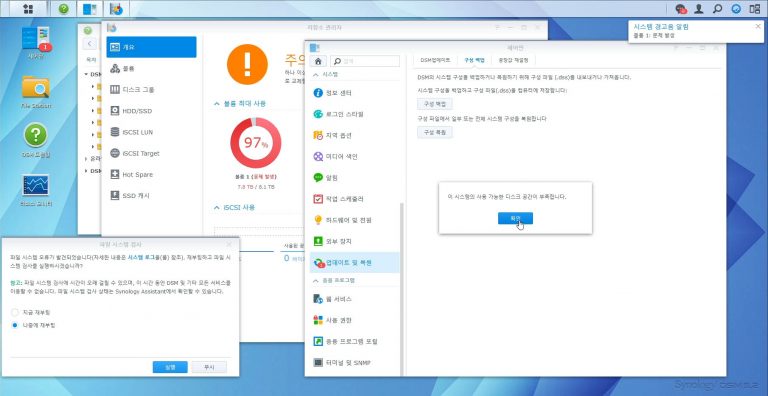Switch to the Configuration Backup (구성 백업) tab
The image size is (768, 396).
pyautogui.click(x=474, y=60)
